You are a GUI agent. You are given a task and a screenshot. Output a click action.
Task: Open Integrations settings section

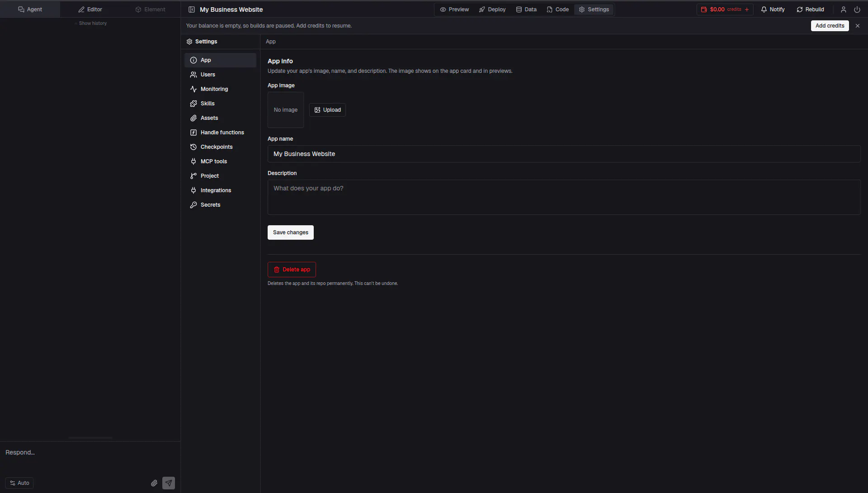(220, 190)
